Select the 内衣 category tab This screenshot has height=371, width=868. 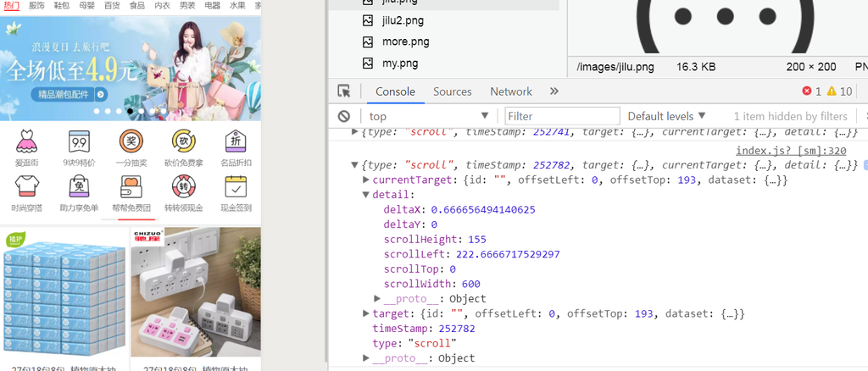(162, 6)
